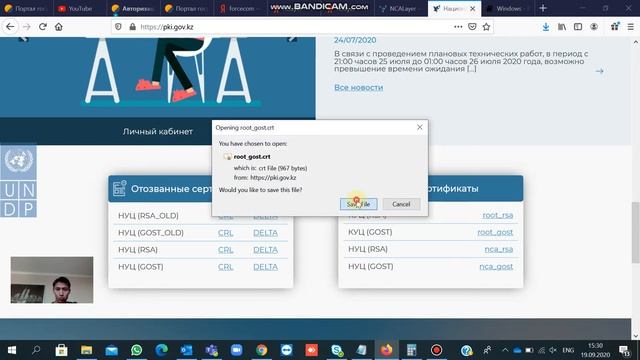Switch to the Авторизация tab

tap(134, 9)
